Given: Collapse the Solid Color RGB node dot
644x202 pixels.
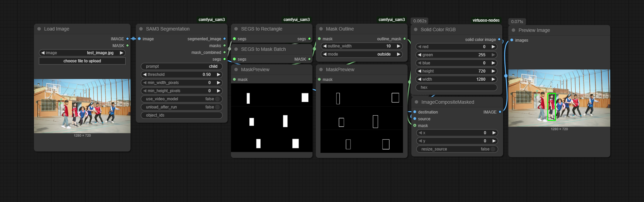Looking at the screenshot, I should (416, 29).
